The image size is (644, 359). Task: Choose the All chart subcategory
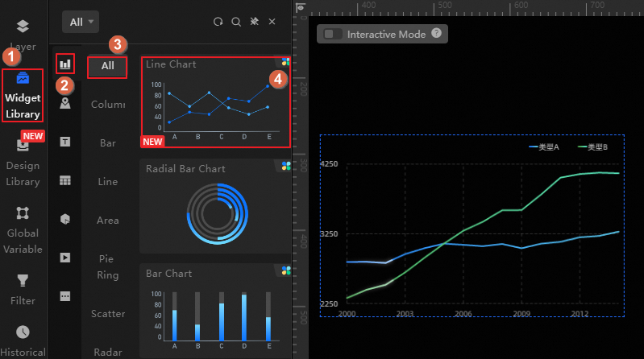107,66
